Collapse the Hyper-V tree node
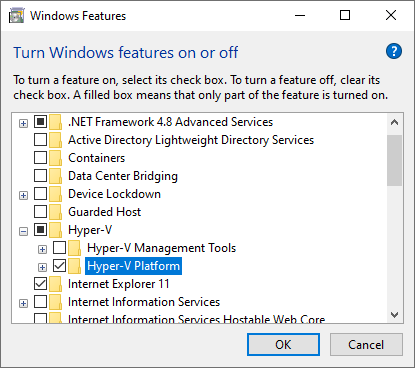Viewport: 415px width, 368px height. [x=23, y=232]
